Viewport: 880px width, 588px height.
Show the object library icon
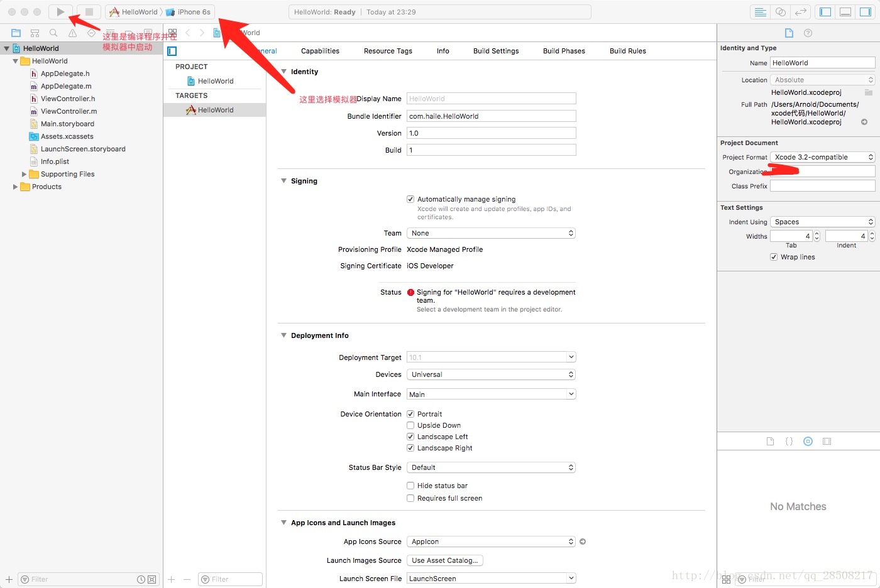[808, 442]
